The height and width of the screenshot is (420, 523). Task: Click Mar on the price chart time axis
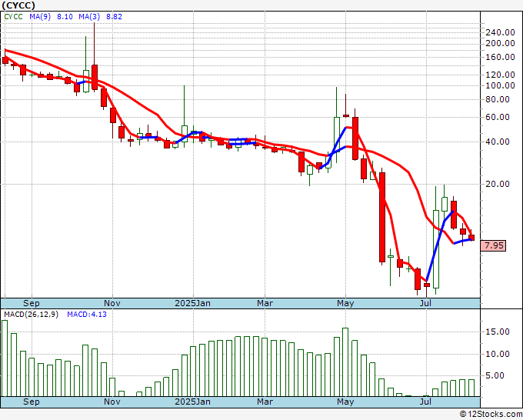click(x=265, y=303)
